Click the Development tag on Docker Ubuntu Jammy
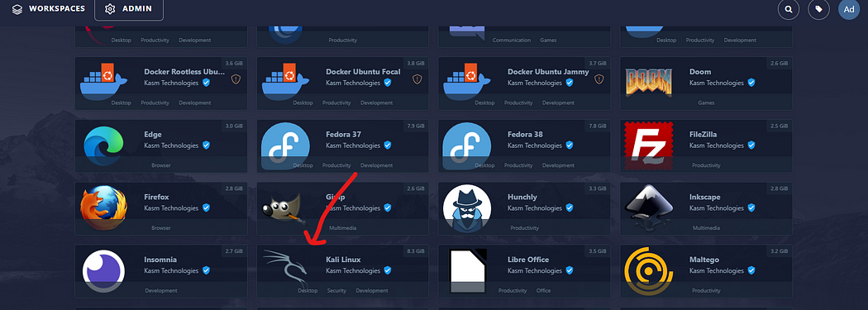Image resolution: width=868 pixels, height=310 pixels. click(559, 103)
